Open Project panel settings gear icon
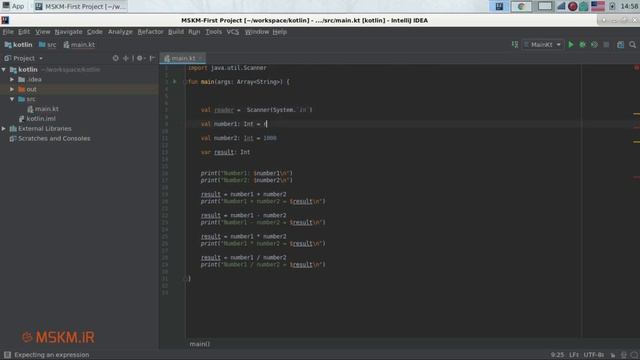640x360 pixels. point(140,58)
